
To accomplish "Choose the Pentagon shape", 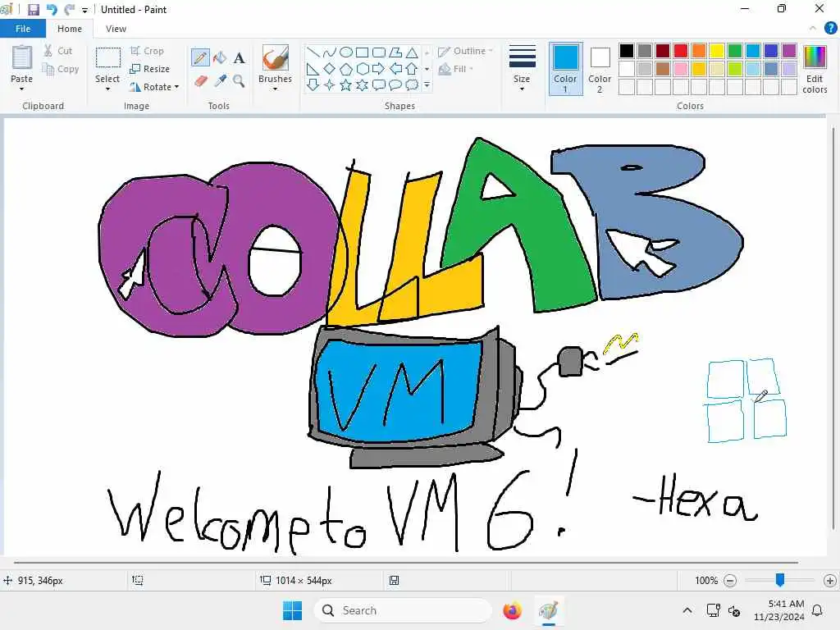I will (346, 69).
